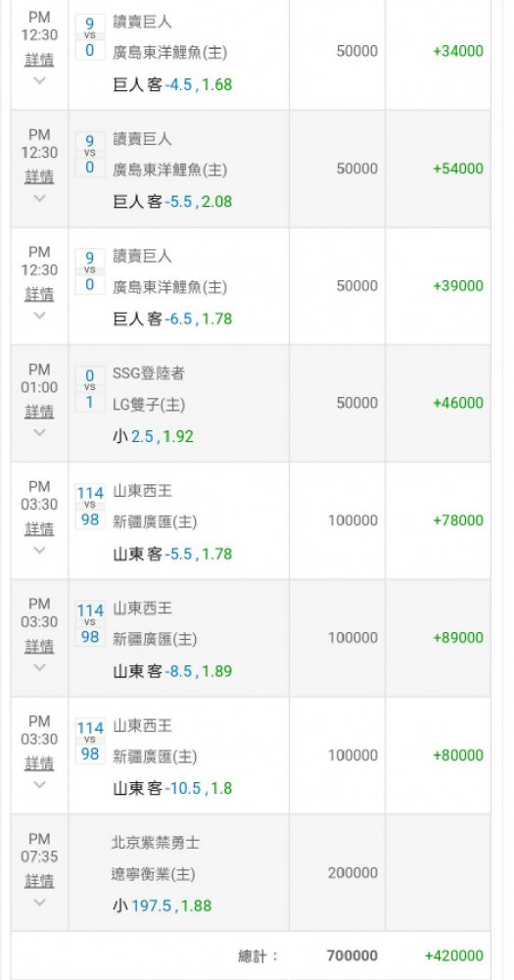This screenshot has height=980, width=514.
Task: Click the 0 vs 1 score box for LG雙子
Action: [x=90, y=389]
